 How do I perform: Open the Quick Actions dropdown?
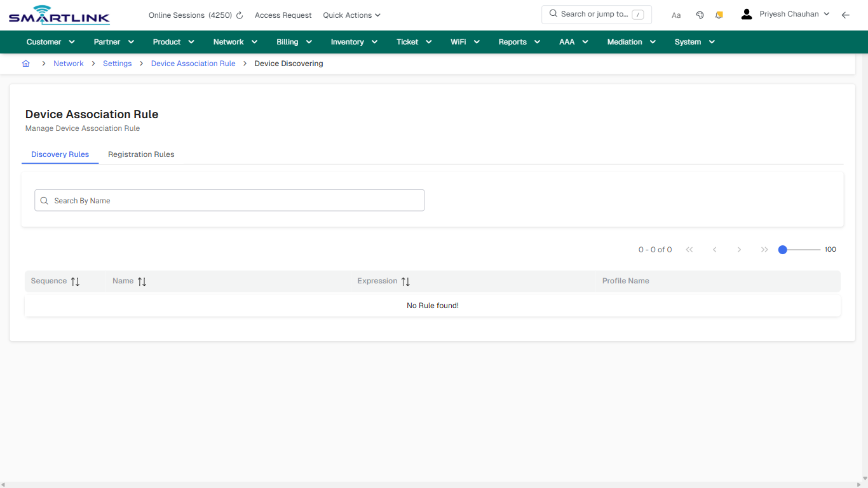tap(351, 15)
